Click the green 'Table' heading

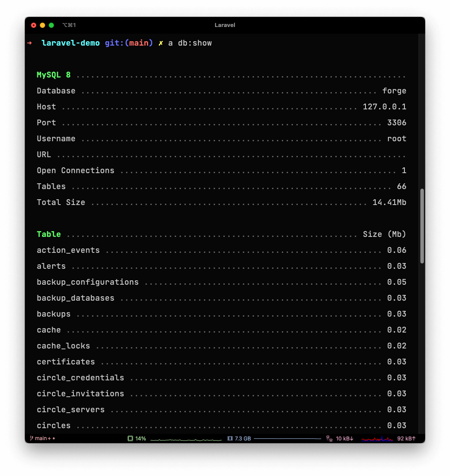[x=49, y=234]
